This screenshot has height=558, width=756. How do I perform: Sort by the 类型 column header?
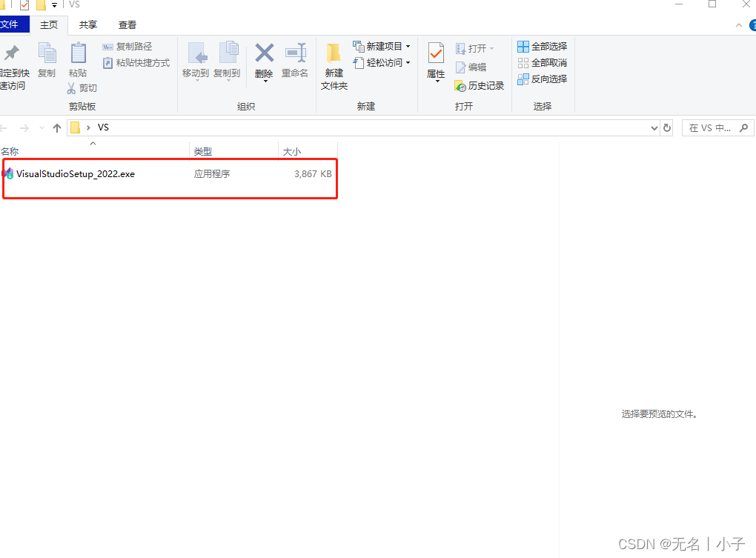(x=233, y=151)
